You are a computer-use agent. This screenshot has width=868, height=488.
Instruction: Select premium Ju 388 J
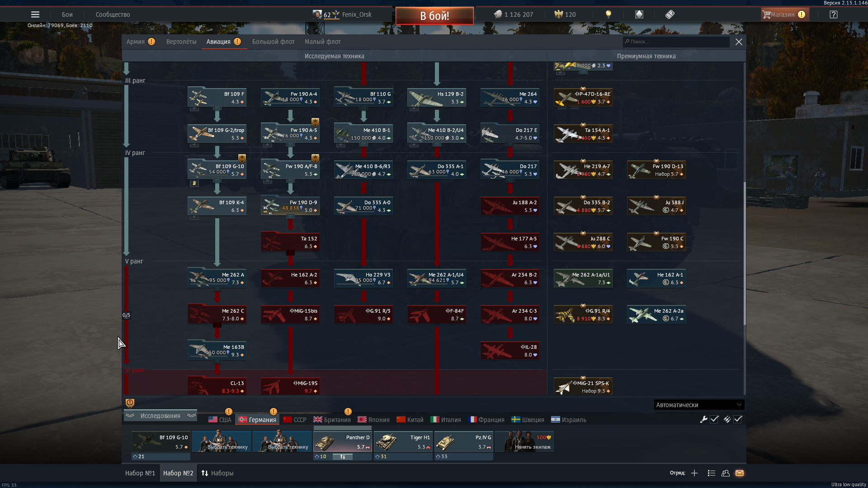pyautogui.click(x=656, y=206)
